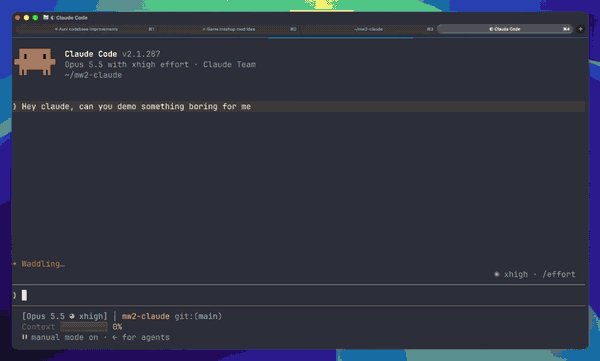Click the xhigh effort indicator dot icon
The image size is (600, 361).
(x=497, y=274)
